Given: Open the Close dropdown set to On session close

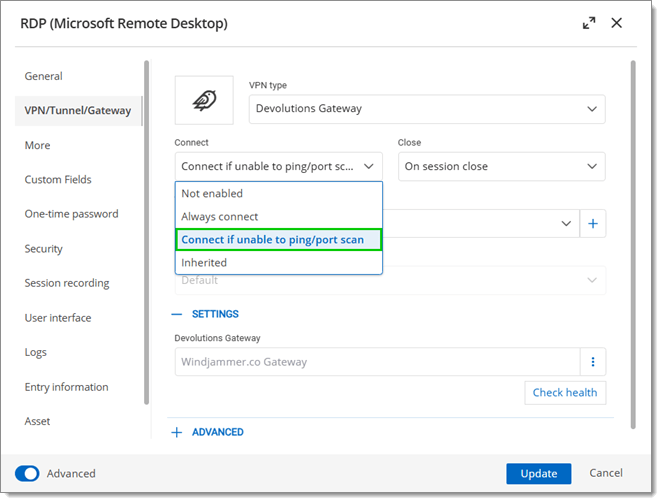Looking at the screenshot, I should click(x=502, y=166).
